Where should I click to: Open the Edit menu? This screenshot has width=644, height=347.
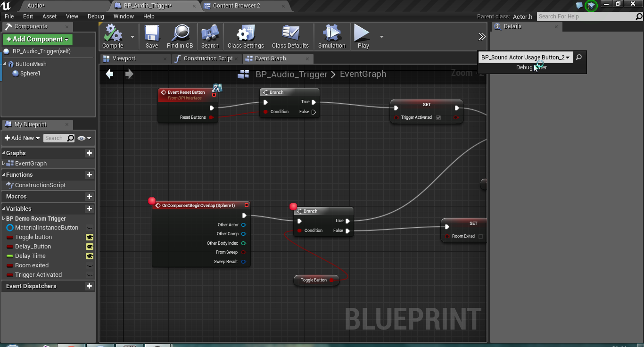coord(28,16)
